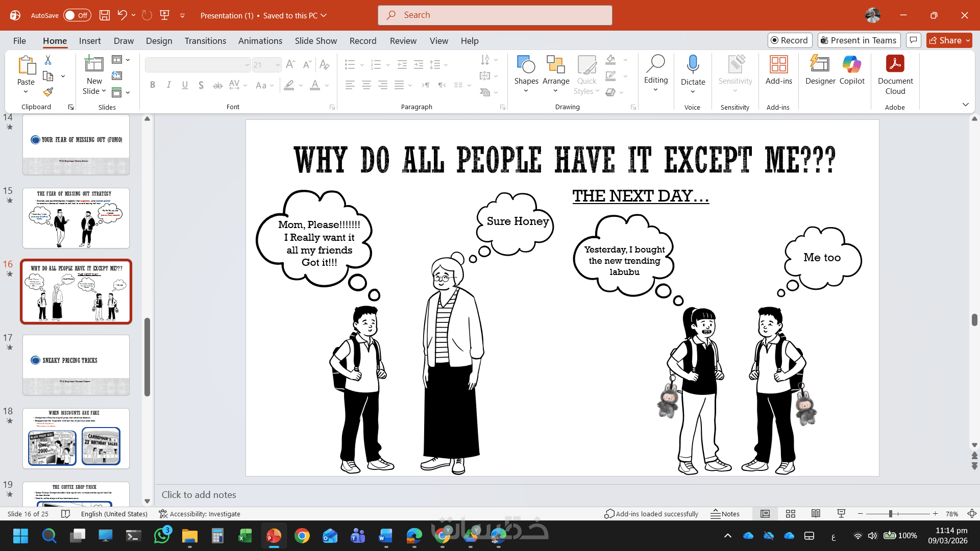This screenshot has height=551, width=980.
Task: Click the Save icon in title bar
Action: (105, 15)
